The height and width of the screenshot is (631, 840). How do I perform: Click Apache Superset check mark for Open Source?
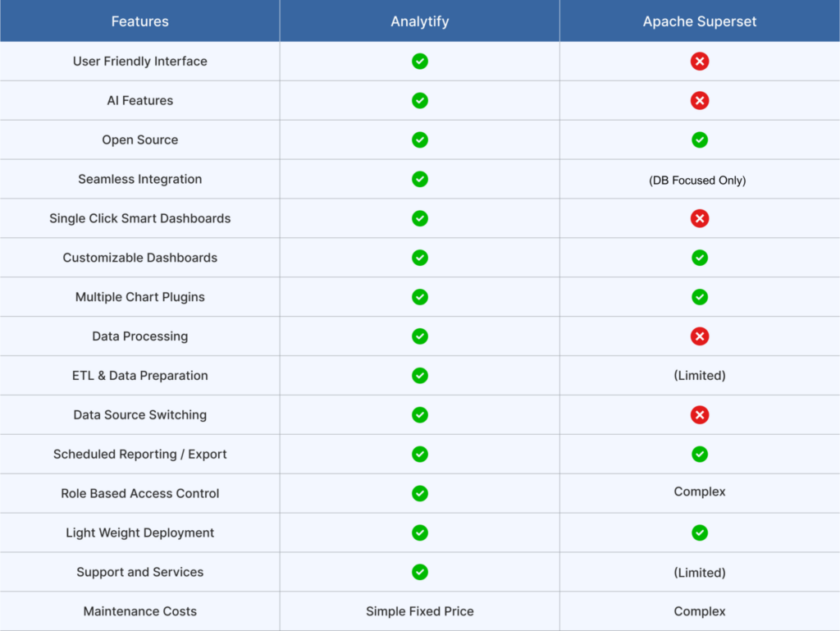pos(699,139)
